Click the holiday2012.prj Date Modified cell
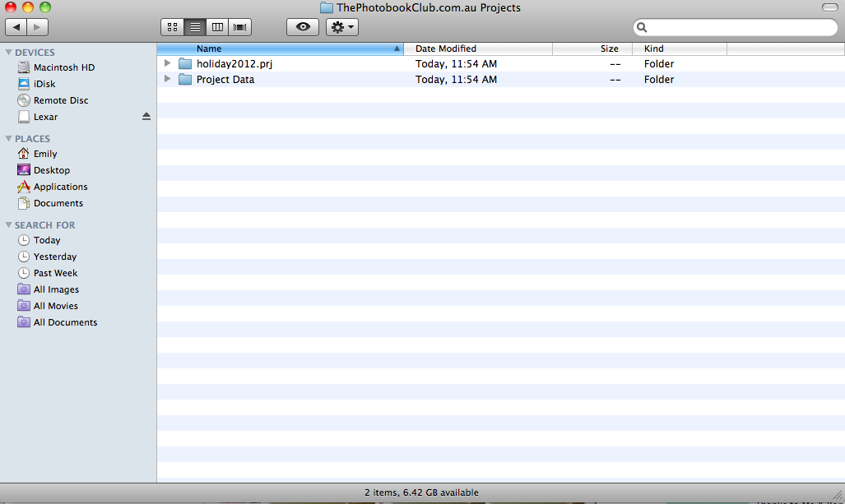The width and height of the screenshot is (845, 504). pyautogui.click(x=456, y=63)
